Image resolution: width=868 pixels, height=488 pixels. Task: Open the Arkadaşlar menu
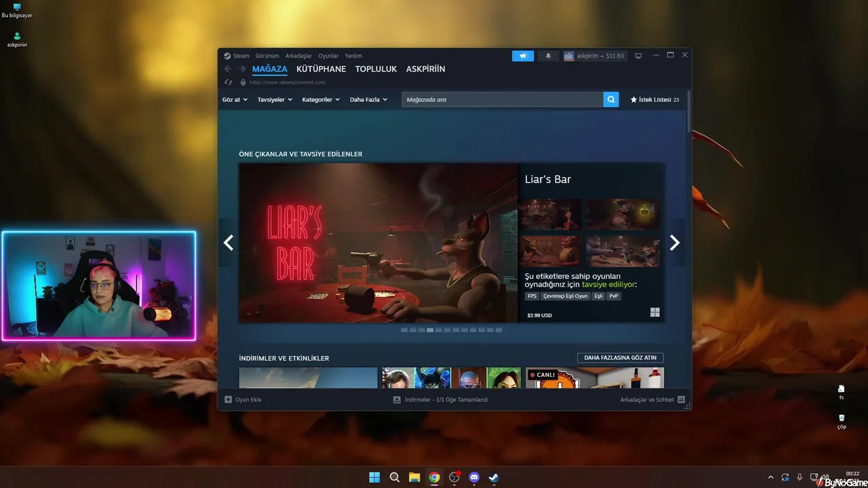coord(298,56)
